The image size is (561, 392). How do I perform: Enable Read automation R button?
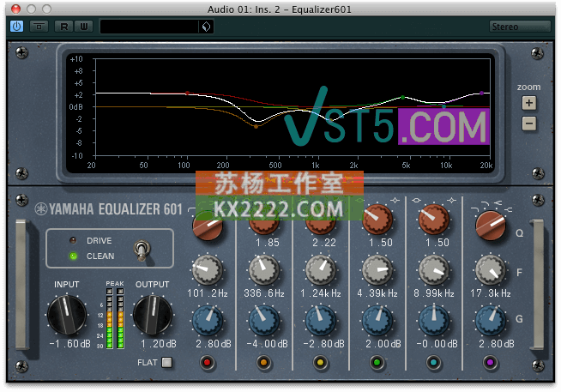point(64,27)
